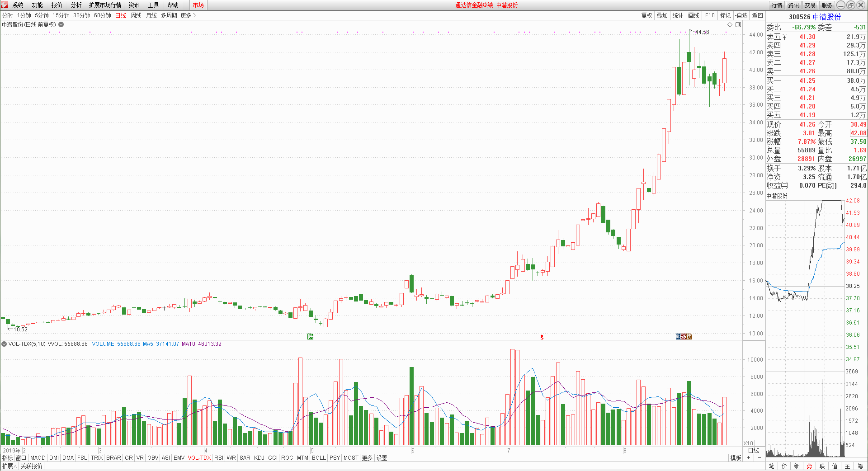This screenshot has height=471, width=868.
Task: Expand the 更多 periods list
Action: [188, 15]
